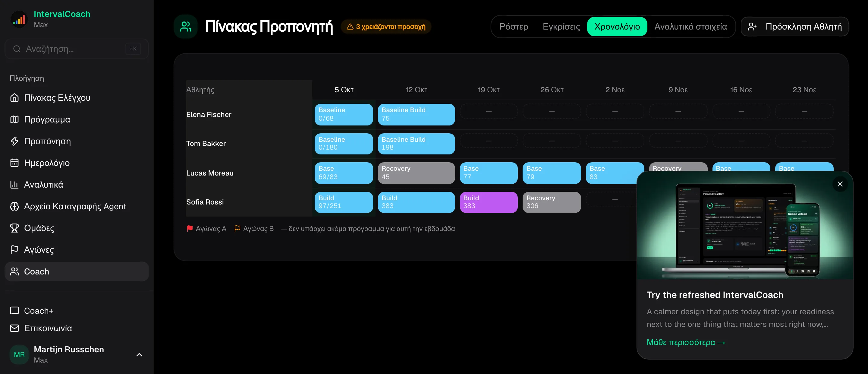The height and width of the screenshot is (374, 868).
Task: Click the green coach board header icon
Action: pyautogui.click(x=185, y=26)
